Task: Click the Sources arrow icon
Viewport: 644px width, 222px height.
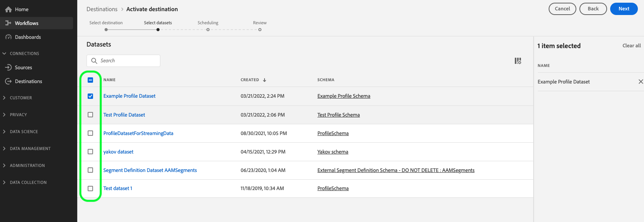Action: coord(8,67)
